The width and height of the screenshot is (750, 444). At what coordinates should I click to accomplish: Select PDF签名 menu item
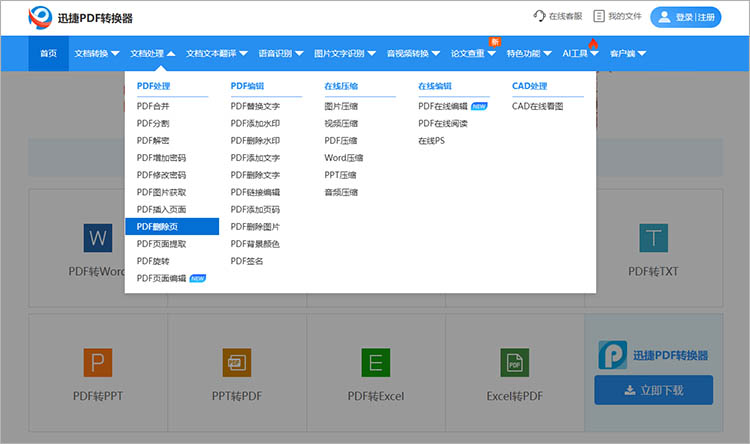coord(247,261)
